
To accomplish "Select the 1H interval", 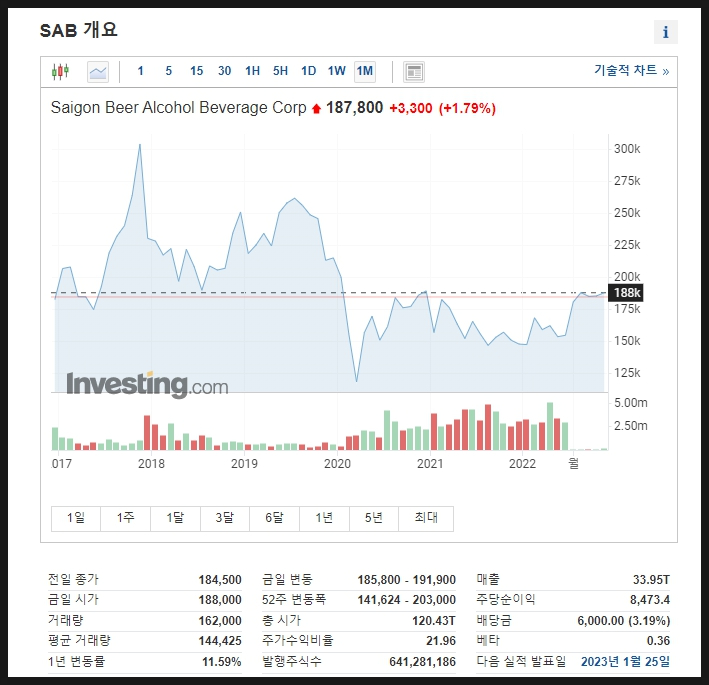I will (x=252, y=71).
